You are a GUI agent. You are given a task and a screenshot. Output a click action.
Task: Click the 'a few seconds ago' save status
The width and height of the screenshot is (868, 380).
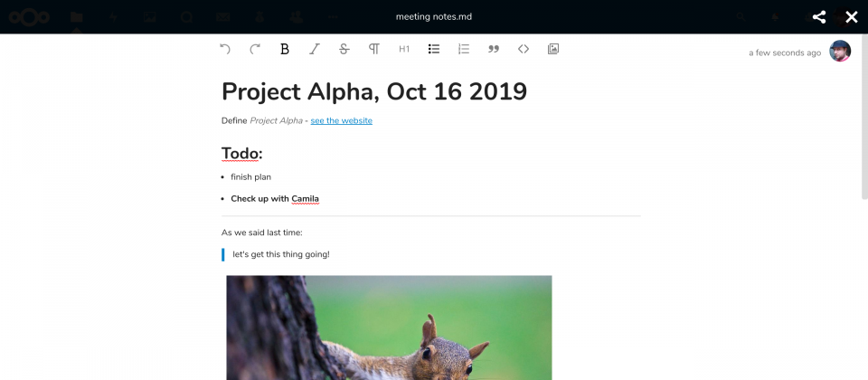pyautogui.click(x=785, y=53)
